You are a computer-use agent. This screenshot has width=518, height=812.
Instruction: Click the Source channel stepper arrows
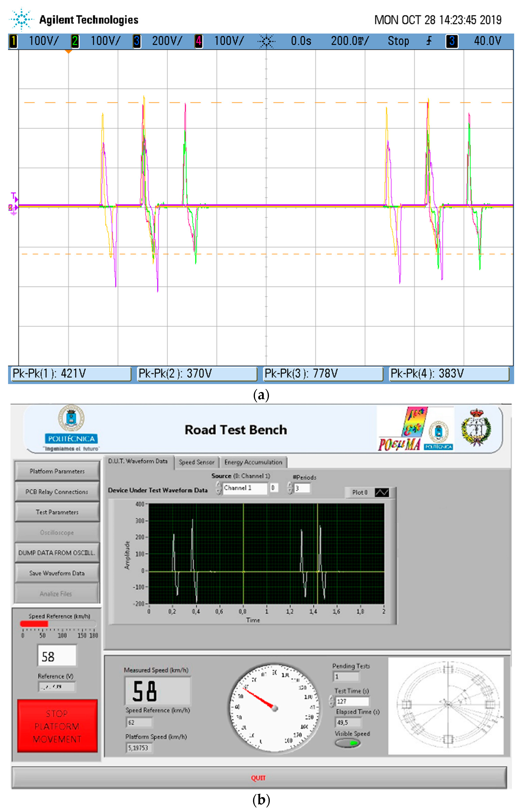[x=219, y=488]
